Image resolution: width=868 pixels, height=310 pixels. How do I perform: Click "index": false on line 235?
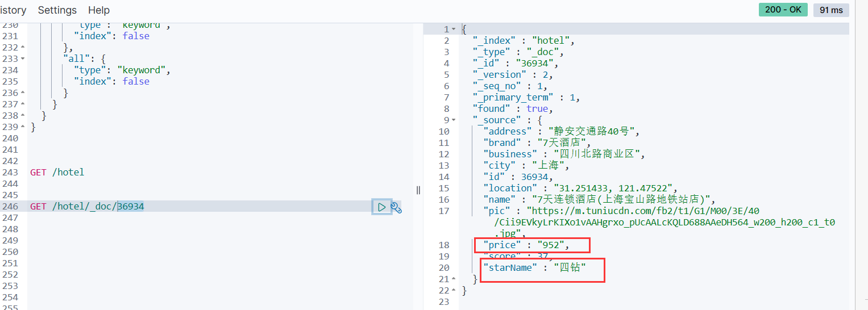pyautogui.click(x=111, y=81)
